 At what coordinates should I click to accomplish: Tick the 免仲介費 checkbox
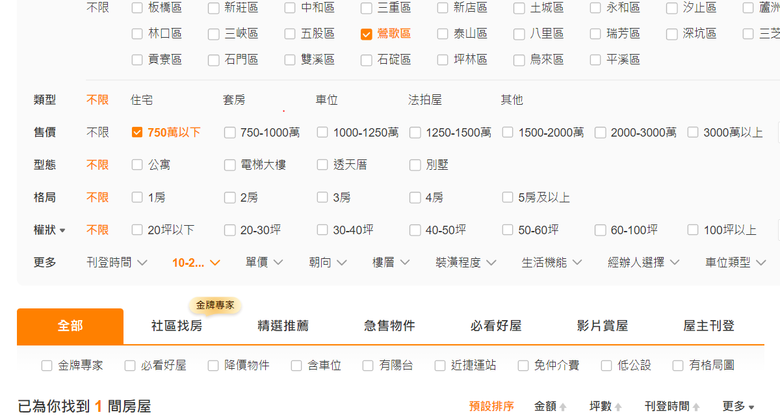[523, 366]
